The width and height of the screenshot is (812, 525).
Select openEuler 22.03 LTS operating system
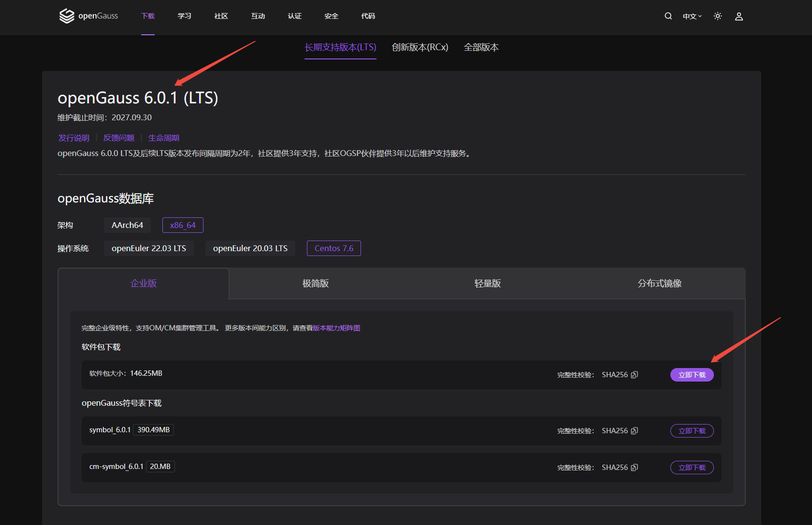(149, 248)
